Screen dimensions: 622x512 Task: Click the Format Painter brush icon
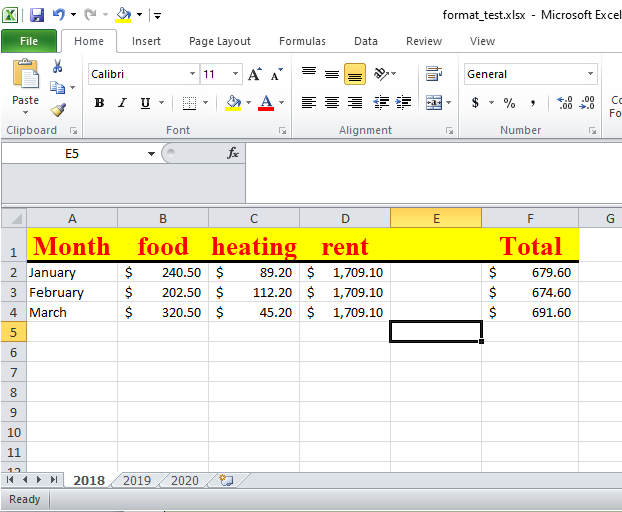[x=58, y=110]
